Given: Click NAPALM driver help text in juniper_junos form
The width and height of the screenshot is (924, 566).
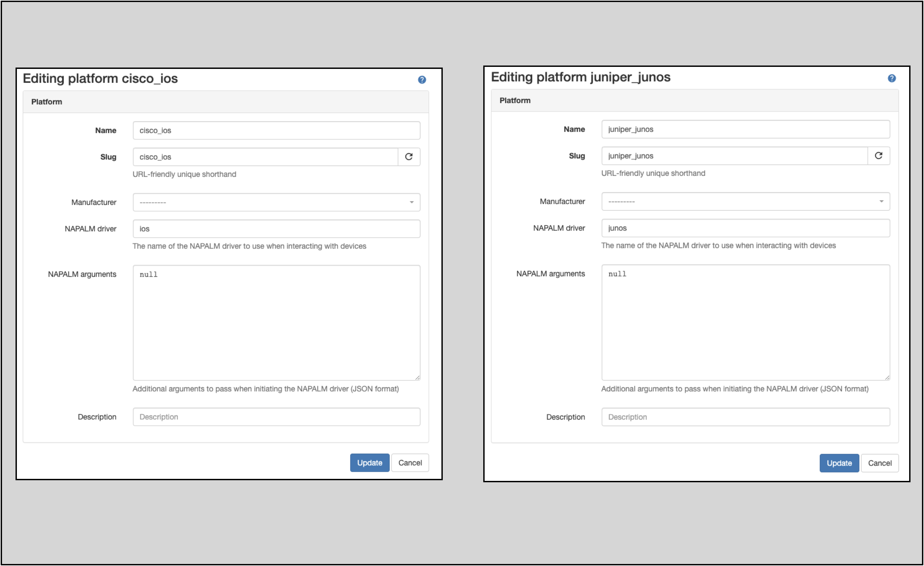Looking at the screenshot, I should (718, 246).
